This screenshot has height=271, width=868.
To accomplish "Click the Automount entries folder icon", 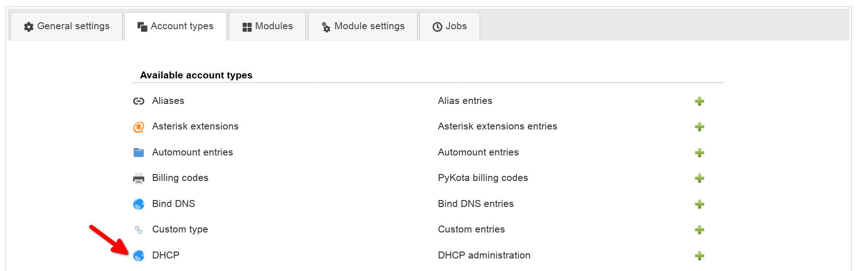I will [x=139, y=153].
